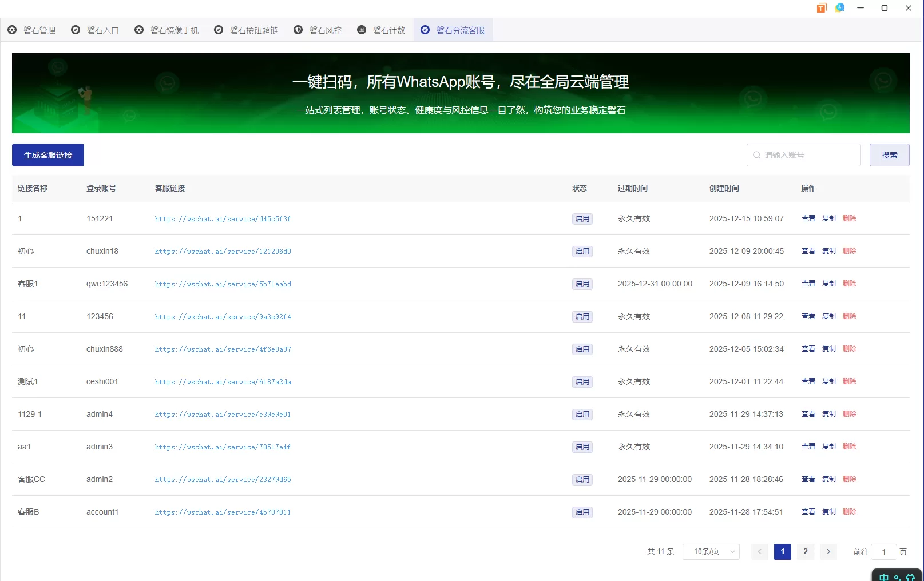The image size is (924, 581).
Task: Click the 磐石入口 tab icon
Action: tap(76, 30)
